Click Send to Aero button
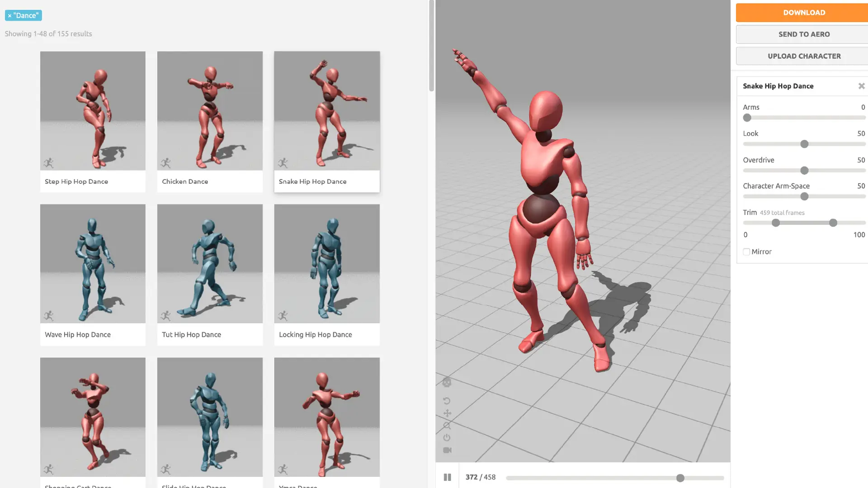This screenshot has height=488, width=868. [803, 34]
